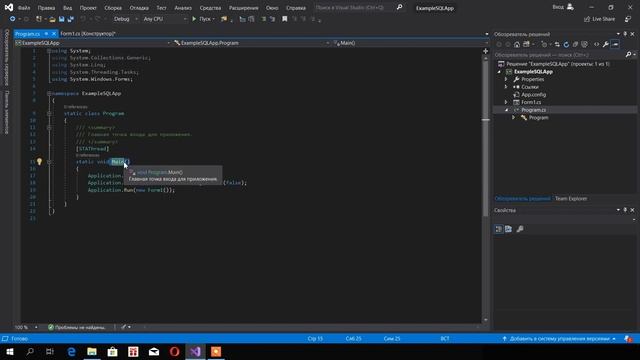Open the Файл menu

pos(24,8)
